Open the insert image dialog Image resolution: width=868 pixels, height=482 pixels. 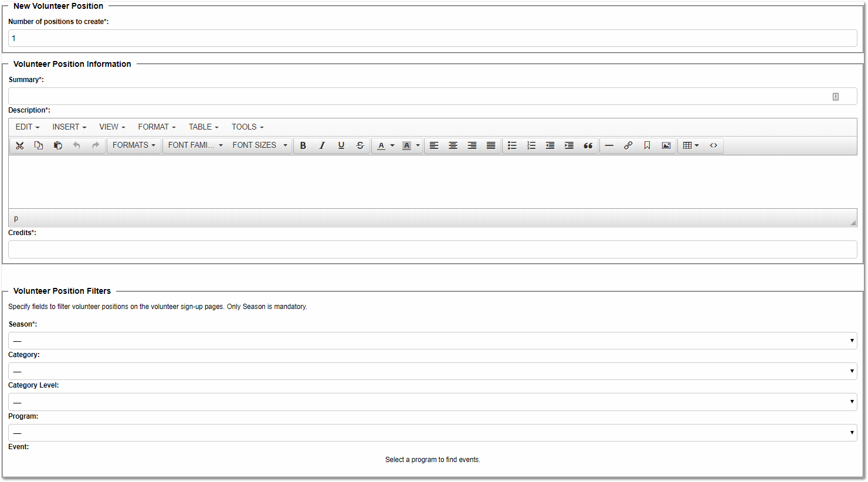point(666,145)
